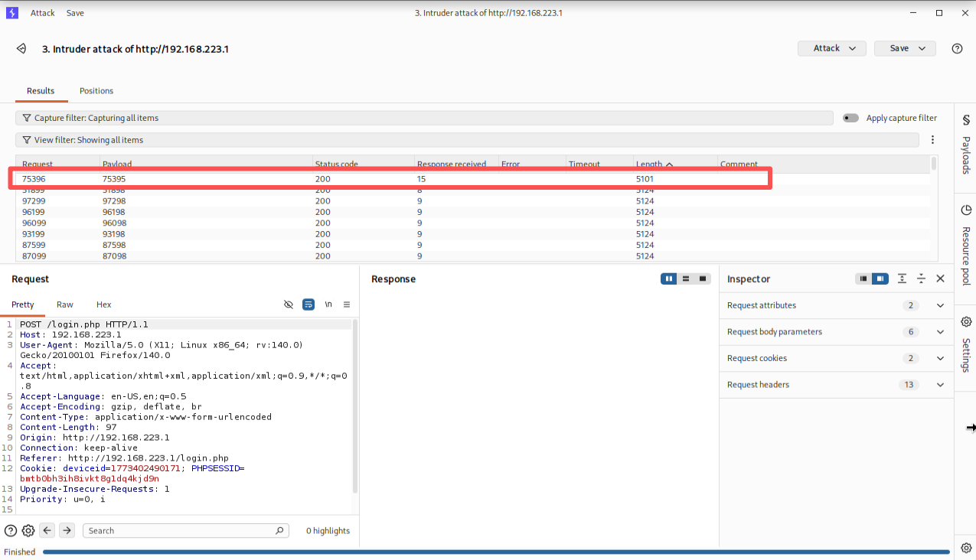976x560 pixels.
Task: Open the Attack dropdown button
Action: point(831,48)
